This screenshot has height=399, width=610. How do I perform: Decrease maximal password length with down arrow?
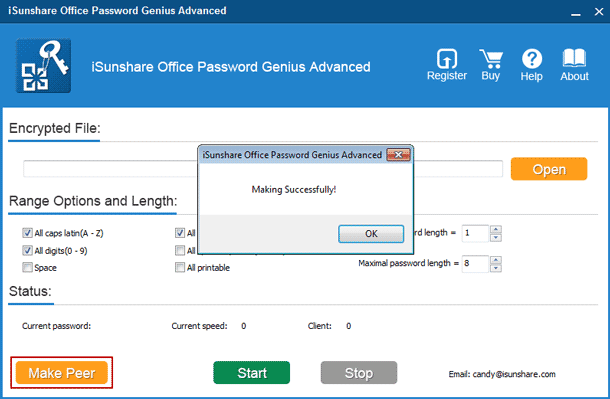[496, 268]
